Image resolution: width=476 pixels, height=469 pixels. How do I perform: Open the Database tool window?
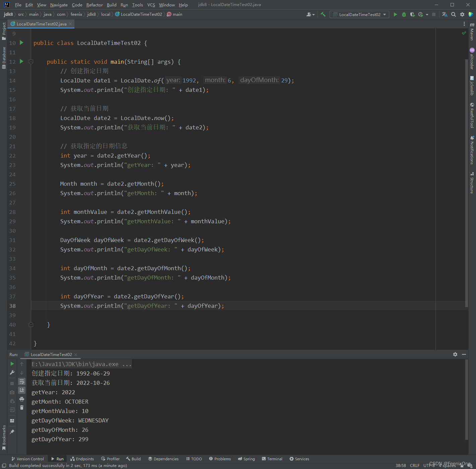pos(4,58)
